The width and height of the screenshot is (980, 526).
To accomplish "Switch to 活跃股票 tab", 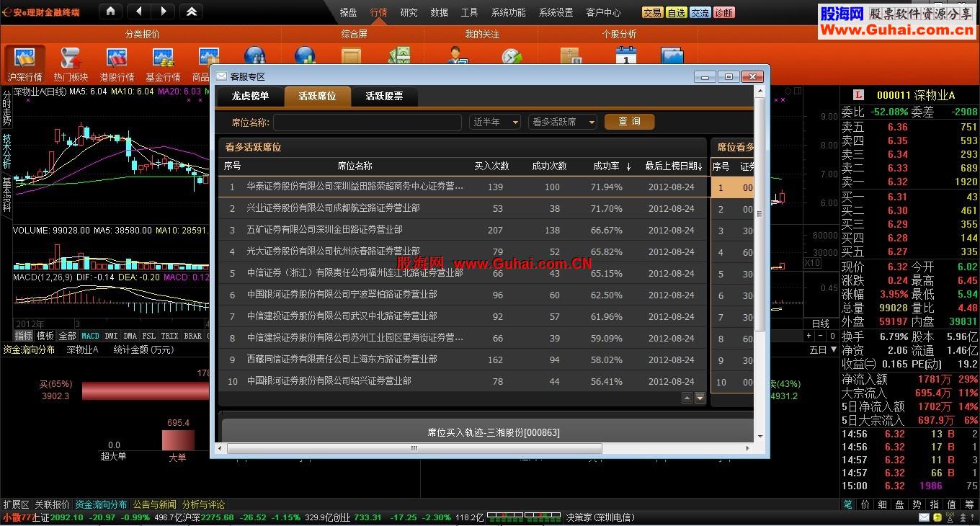I will pos(384,96).
